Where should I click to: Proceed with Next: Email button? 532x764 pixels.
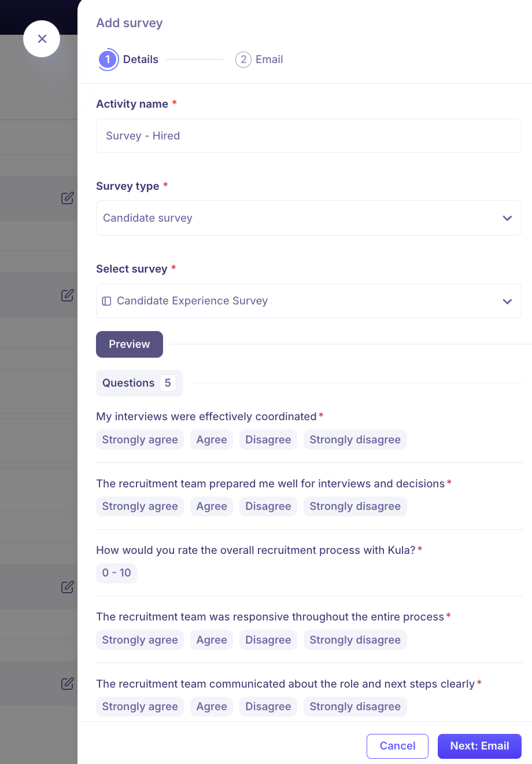[479, 746]
